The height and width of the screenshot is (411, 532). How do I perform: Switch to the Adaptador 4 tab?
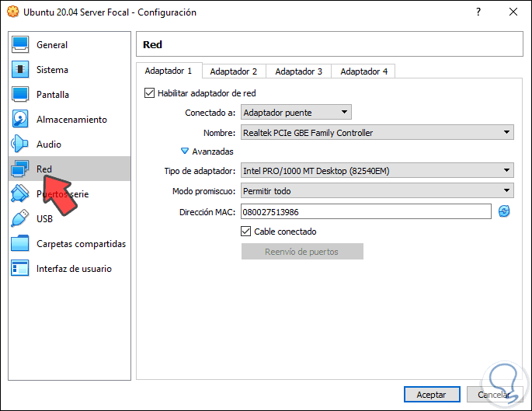click(x=363, y=71)
